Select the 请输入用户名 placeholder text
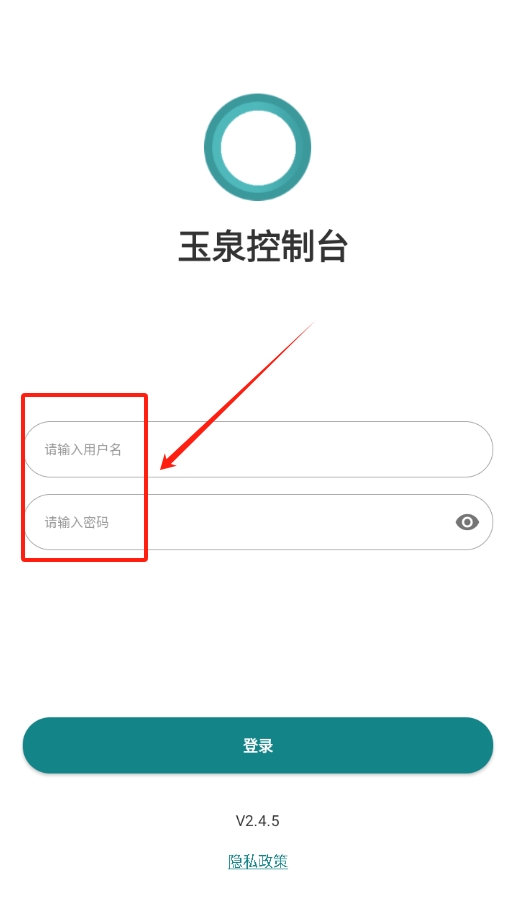 tap(83, 449)
